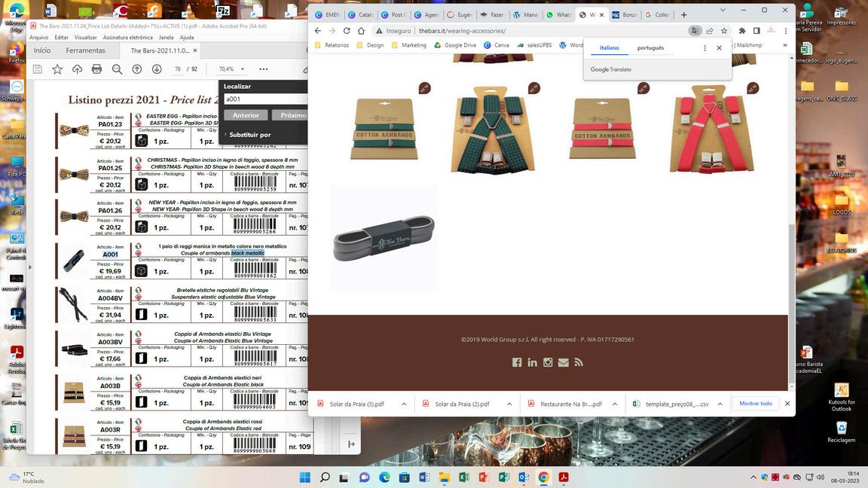Click the email envelope icon in footer
868x488 pixels.
tap(563, 362)
